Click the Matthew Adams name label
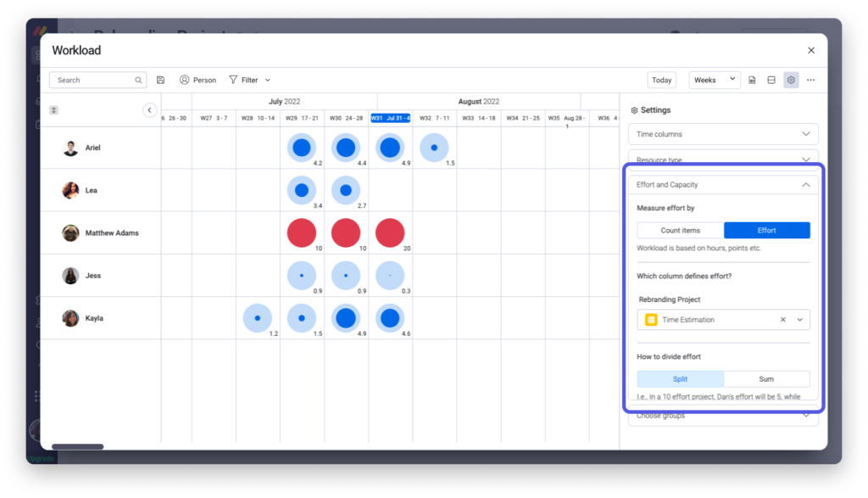 112,233
